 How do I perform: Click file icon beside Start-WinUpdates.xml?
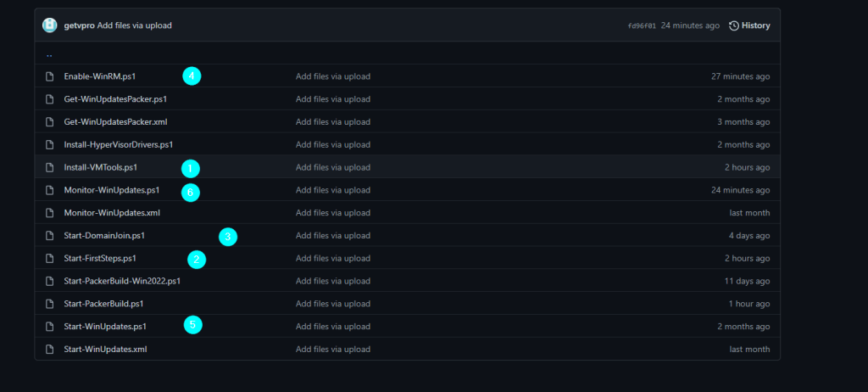[50, 349]
